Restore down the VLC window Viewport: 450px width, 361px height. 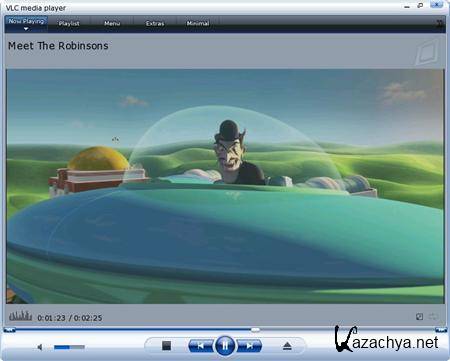tap(420, 6)
